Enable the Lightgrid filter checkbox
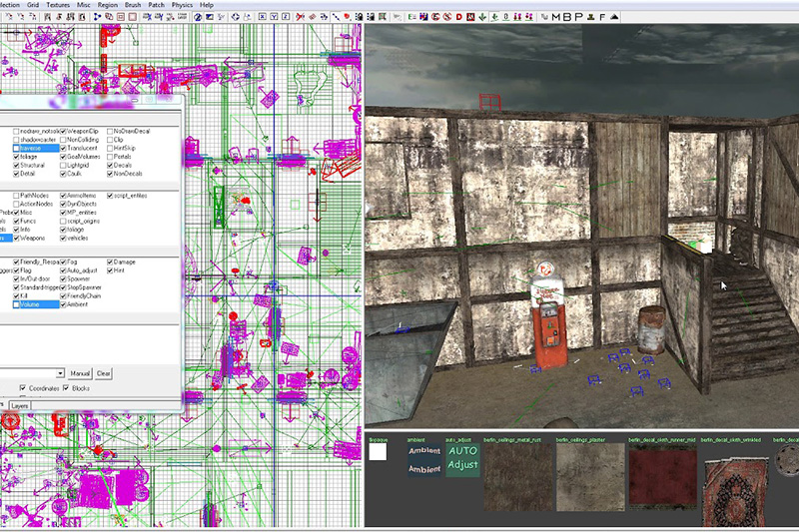 (63, 166)
